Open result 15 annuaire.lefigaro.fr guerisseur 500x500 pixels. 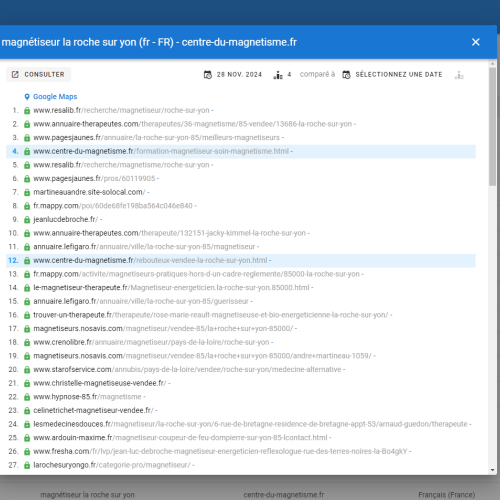point(141,302)
